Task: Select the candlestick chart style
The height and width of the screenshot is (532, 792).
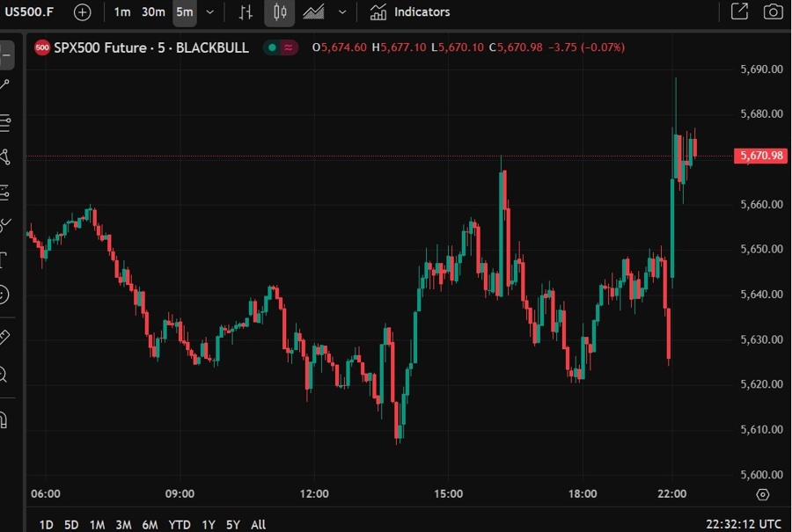Action: pos(280,12)
